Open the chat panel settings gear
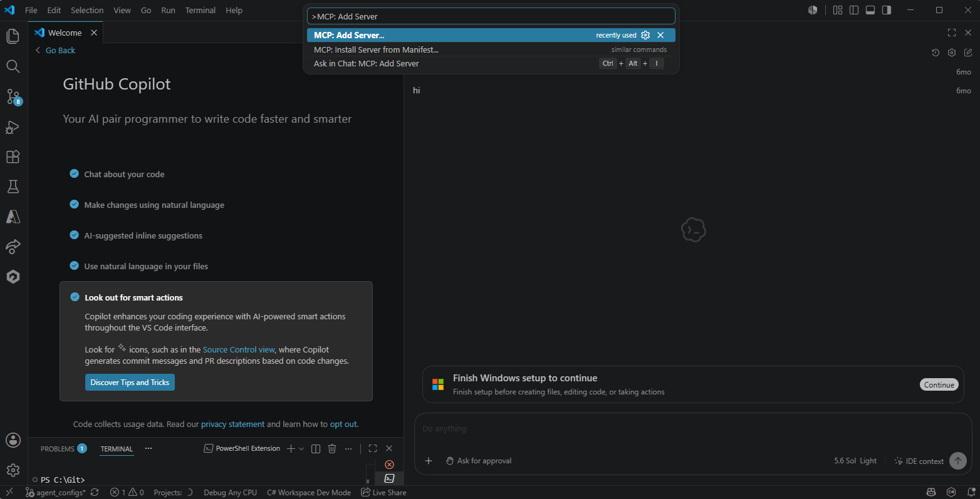980x499 pixels. (x=952, y=53)
